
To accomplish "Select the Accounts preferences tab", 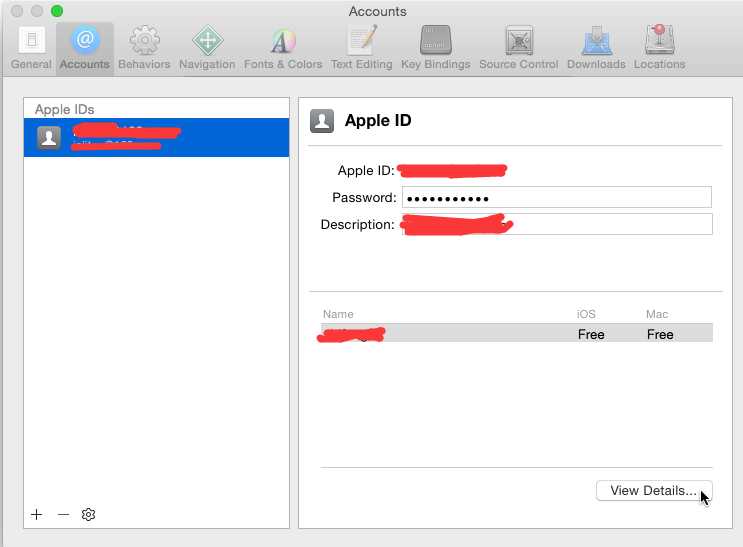I will coord(84,48).
